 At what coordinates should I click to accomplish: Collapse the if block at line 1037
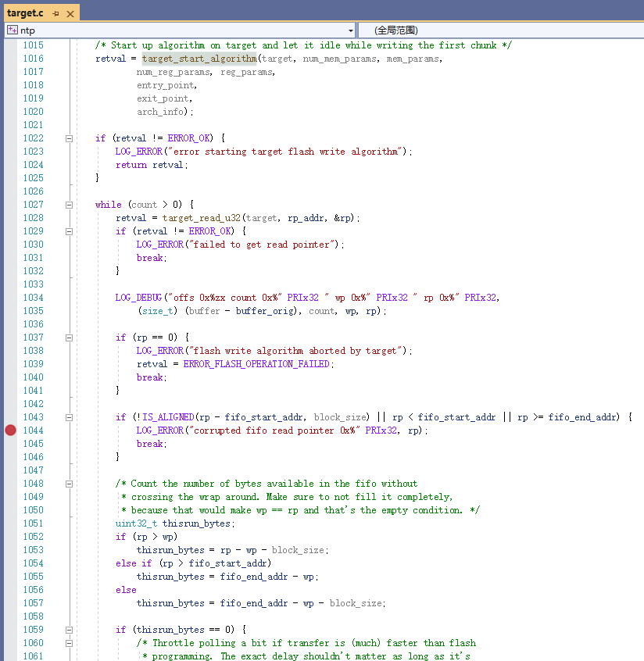point(69,337)
